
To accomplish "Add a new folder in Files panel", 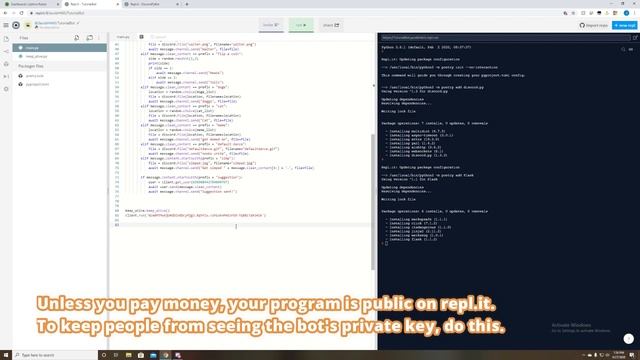I will (89, 38).
